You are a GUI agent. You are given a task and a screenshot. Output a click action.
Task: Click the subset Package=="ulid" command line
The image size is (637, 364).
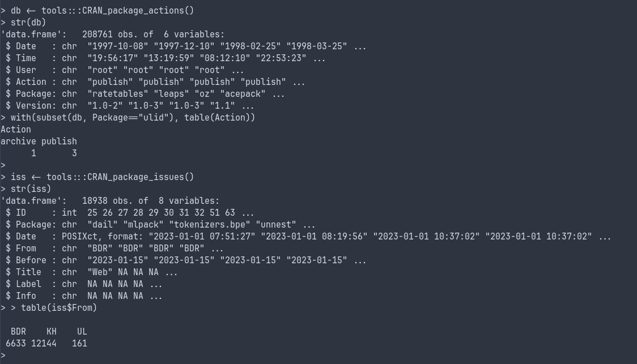point(133,118)
